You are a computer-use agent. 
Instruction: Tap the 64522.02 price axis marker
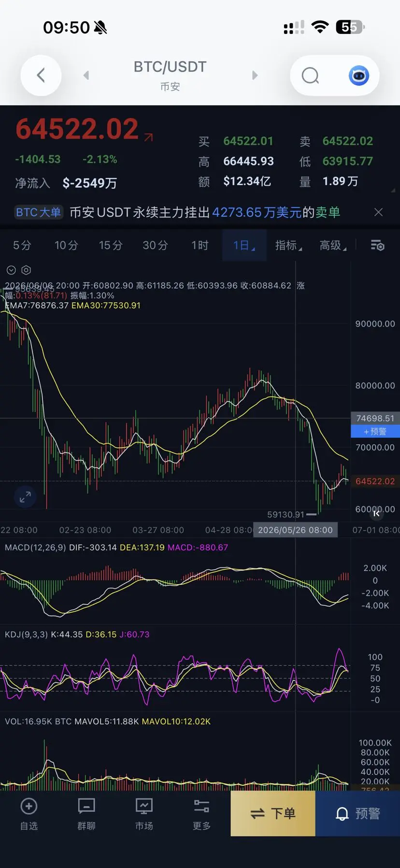[x=375, y=481]
